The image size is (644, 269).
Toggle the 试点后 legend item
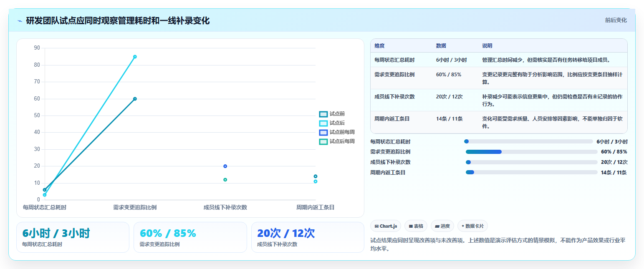332,123
